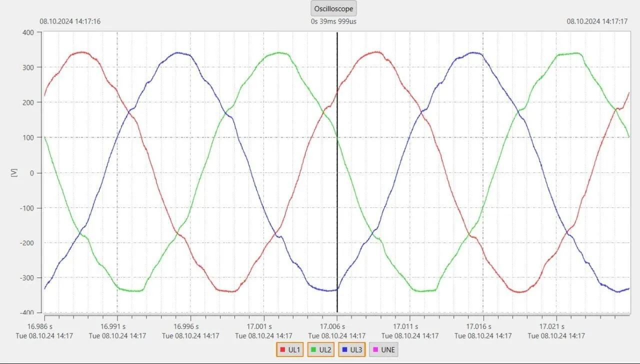Click the 17.021 s time axis tick
640x364 pixels.
point(556,326)
